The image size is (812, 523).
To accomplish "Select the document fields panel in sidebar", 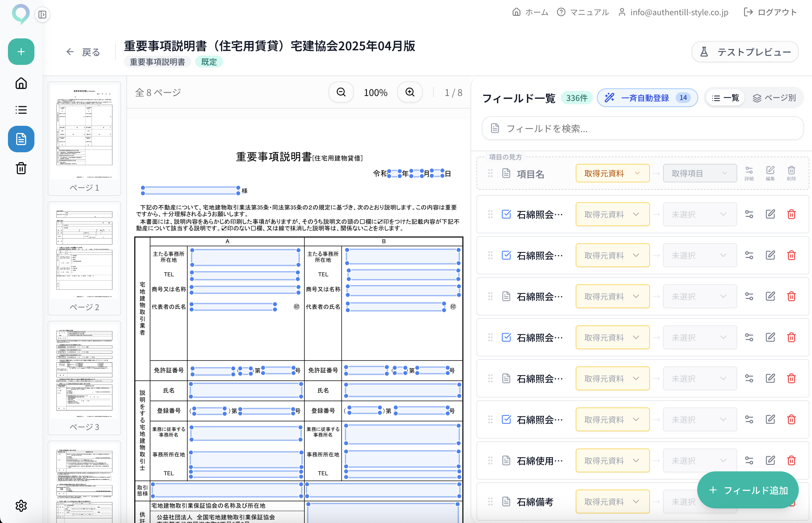I will pyautogui.click(x=21, y=139).
